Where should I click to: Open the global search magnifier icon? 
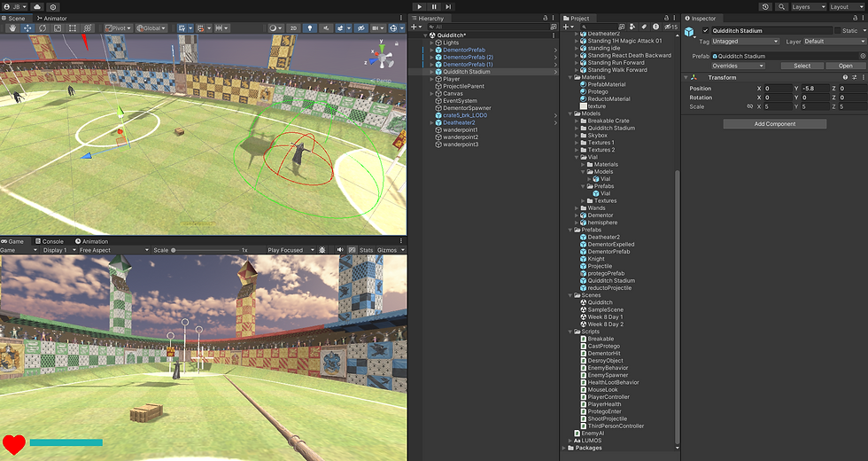point(781,7)
